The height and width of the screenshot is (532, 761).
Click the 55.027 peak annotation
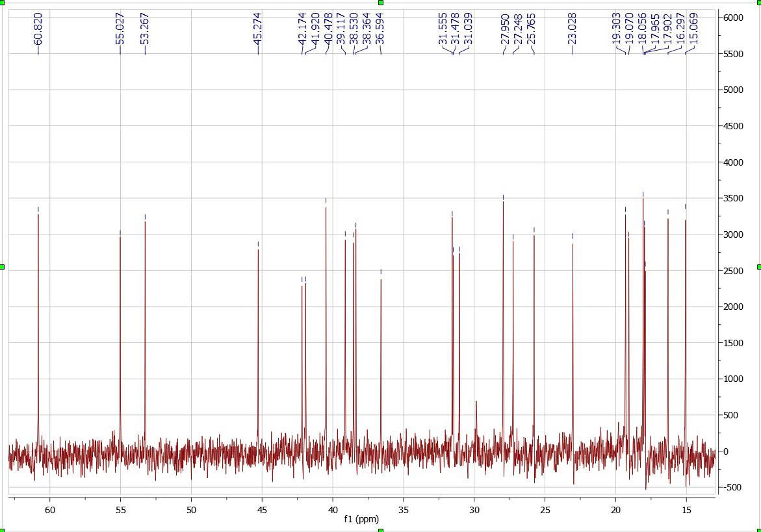pos(120,29)
